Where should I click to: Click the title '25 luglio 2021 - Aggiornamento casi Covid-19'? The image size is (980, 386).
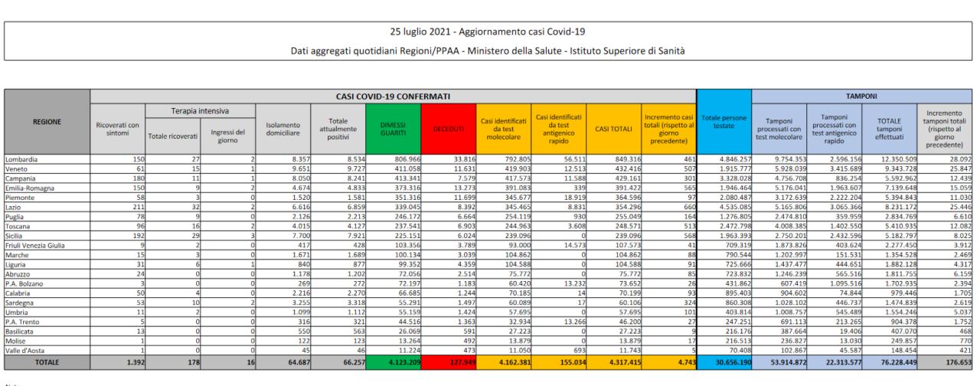(x=488, y=32)
